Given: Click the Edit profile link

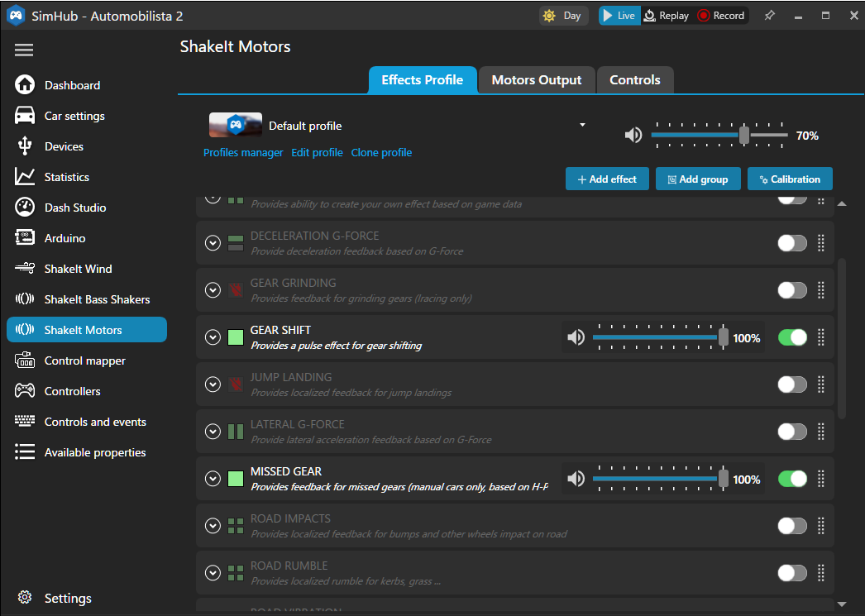Looking at the screenshot, I should coord(317,152).
